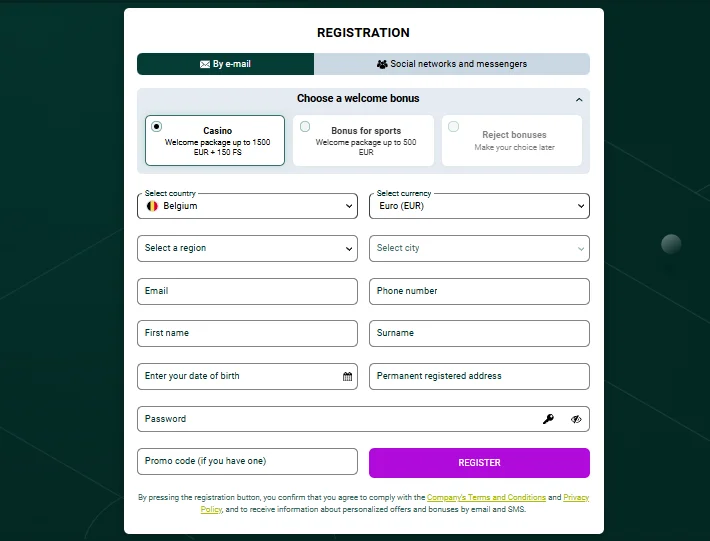Choose the Bonus for sports radio option
This screenshot has width=710, height=541.
[305, 127]
